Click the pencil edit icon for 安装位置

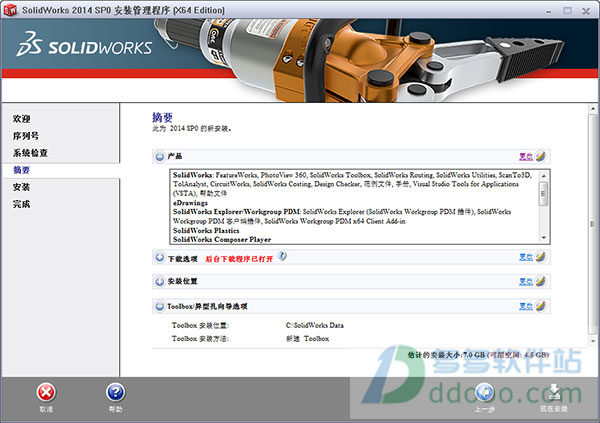(x=540, y=281)
